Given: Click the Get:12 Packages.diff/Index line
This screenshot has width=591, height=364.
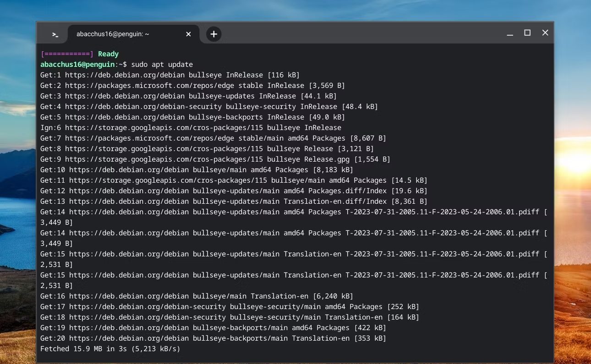Looking at the screenshot, I should tap(234, 191).
